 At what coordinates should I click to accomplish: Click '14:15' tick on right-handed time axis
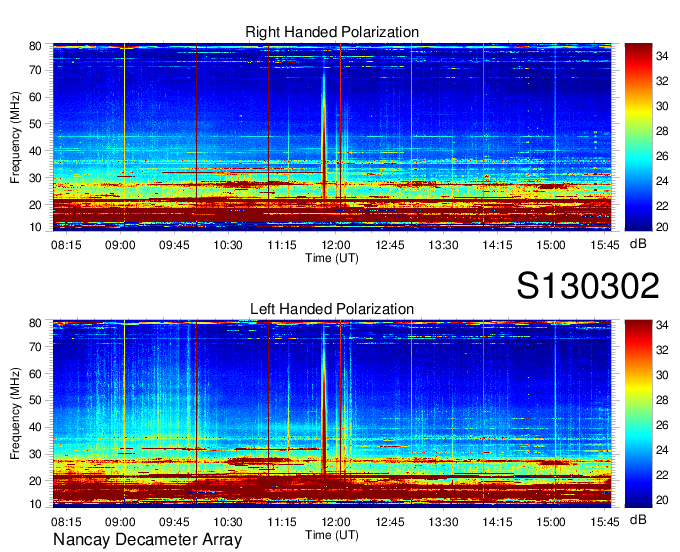[x=497, y=245]
